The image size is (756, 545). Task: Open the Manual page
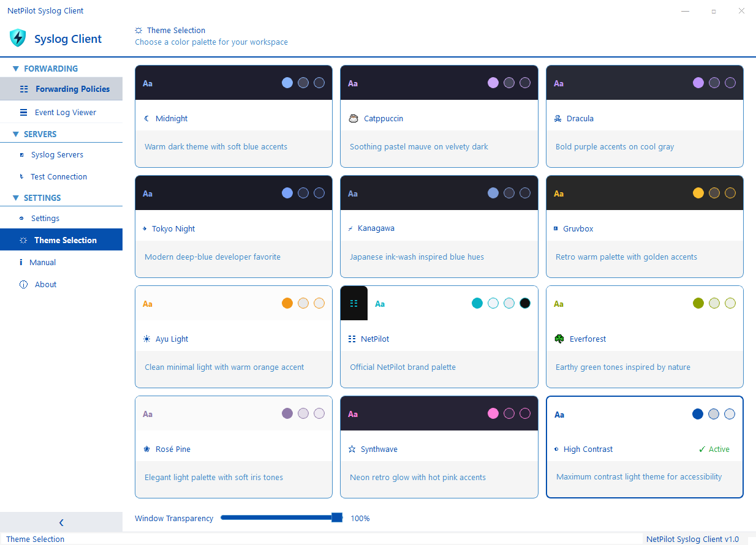point(42,262)
